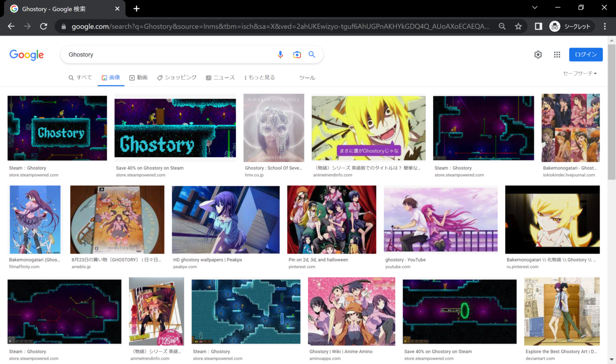Open Save 40% on Ghostory logo thumbnail
The width and height of the screenshot is (616, 364).
click(x=175, y=127)
